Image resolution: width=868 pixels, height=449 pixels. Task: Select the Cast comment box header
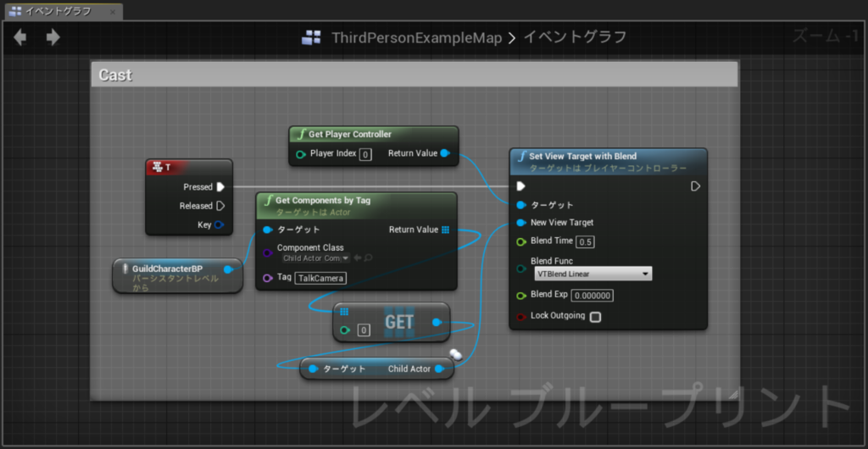point(414,75)
